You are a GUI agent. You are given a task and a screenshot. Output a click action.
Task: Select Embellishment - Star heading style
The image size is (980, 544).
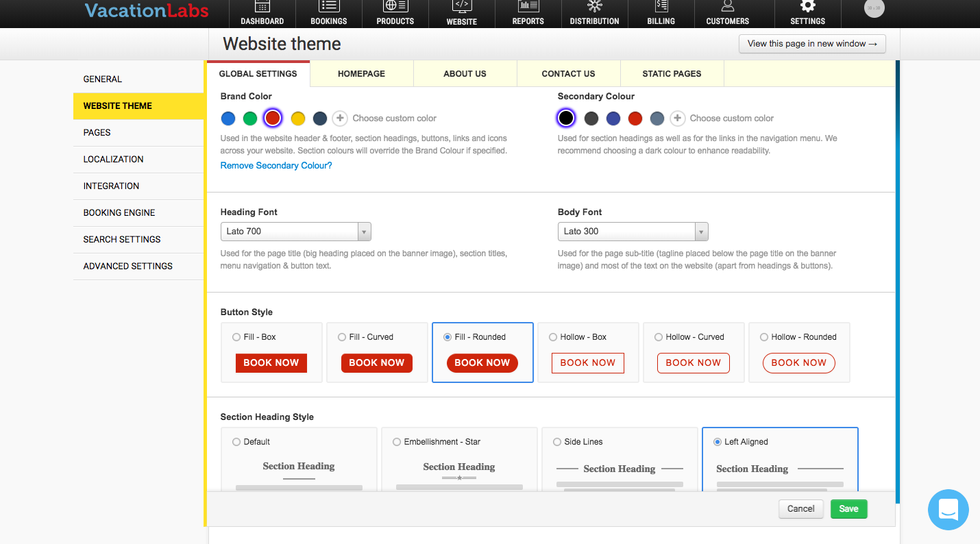pyautogui.click(x=397, y=442)
